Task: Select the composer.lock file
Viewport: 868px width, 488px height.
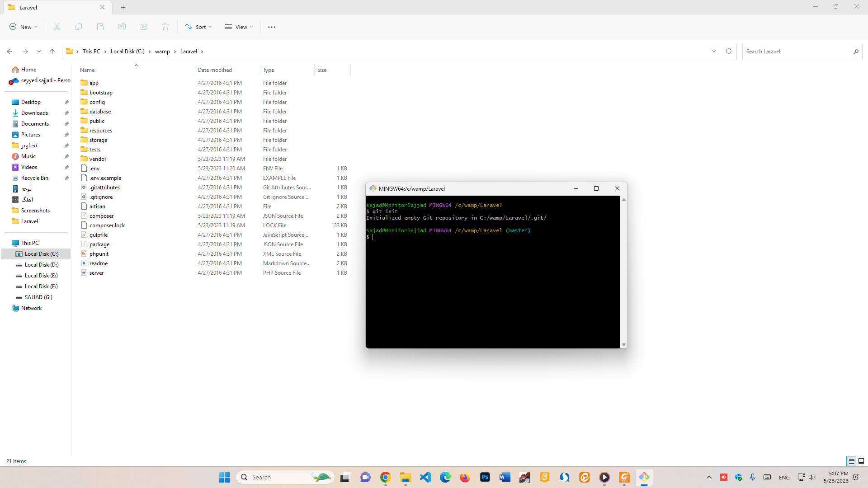Action: (107, 225)
